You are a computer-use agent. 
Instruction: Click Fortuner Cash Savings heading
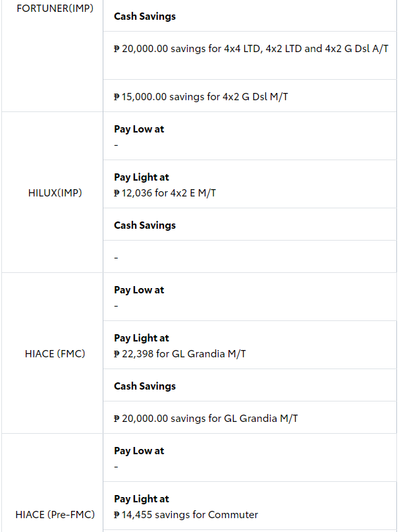pyautogui.click(x=145, y=16)
